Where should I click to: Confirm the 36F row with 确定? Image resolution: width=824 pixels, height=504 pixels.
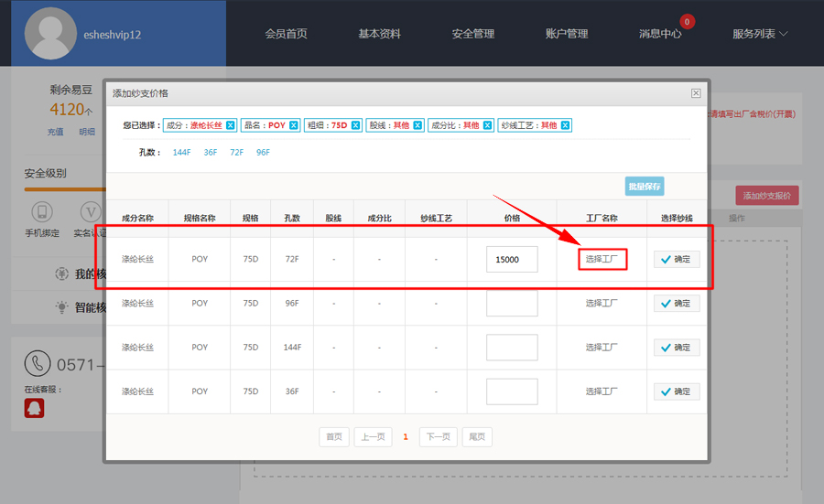tap(677, 391)
